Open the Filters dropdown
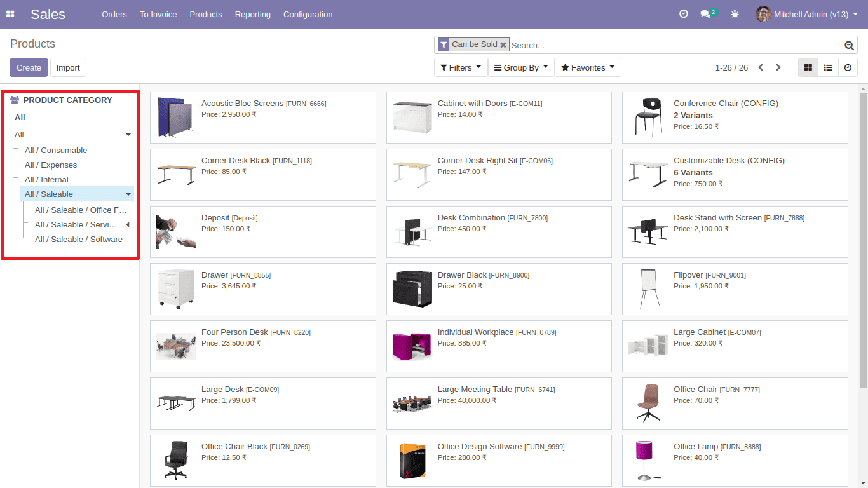868x488 pixels. pyautogui.click(x=461, y=67)
